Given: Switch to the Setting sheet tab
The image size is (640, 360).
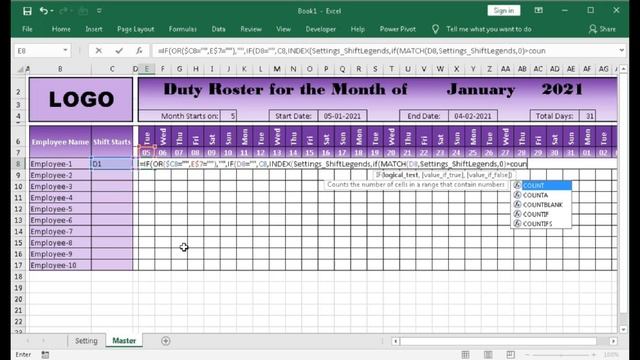Looking at the screenshot, I should (x=86, y=340).
